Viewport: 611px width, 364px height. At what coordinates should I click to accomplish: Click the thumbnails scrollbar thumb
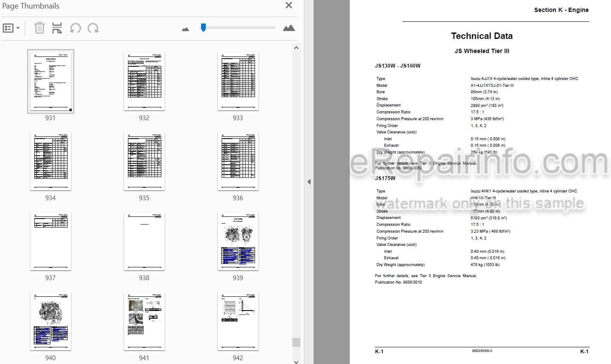pyautogui.click(x=296, y=342)
